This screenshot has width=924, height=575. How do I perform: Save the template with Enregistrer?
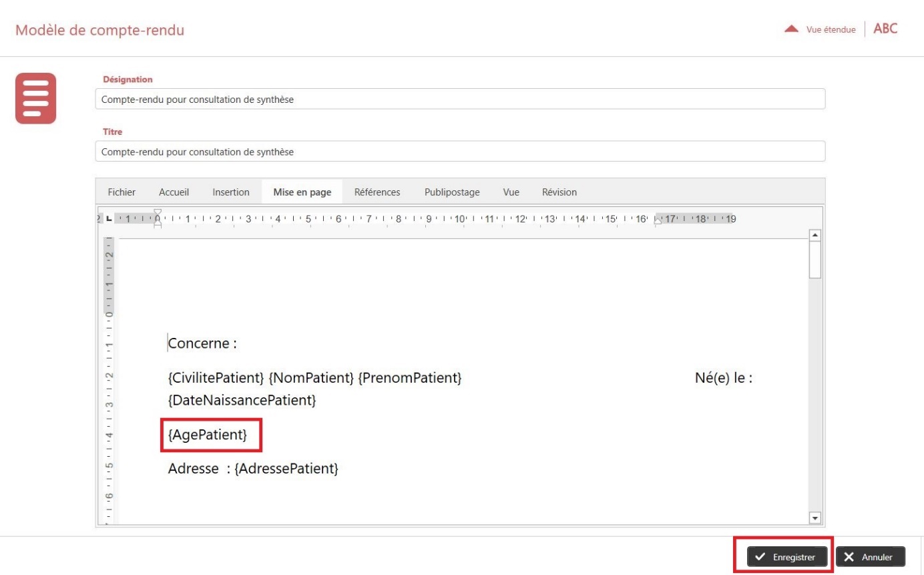pos(787,557)
